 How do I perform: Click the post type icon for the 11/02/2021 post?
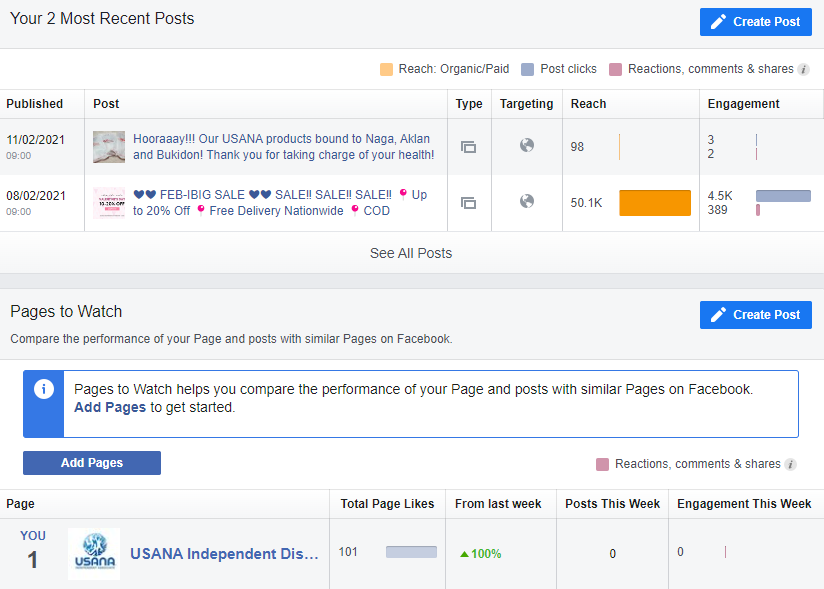(468, 147)
